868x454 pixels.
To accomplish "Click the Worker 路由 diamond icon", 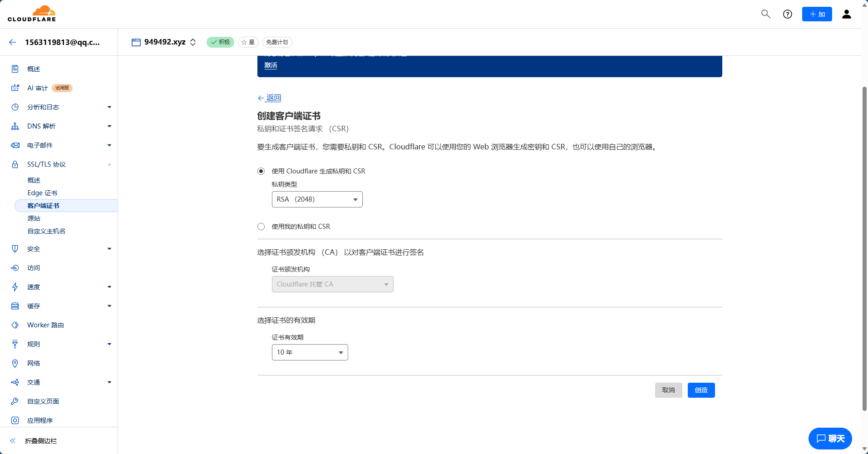I will pyautogui.click(x=15, y=325).
